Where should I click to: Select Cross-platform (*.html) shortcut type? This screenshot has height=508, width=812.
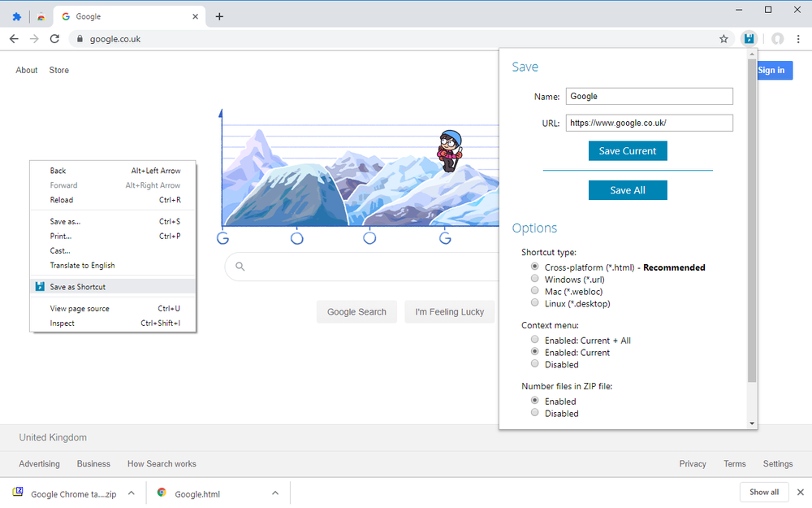click(x=534, y=267)
